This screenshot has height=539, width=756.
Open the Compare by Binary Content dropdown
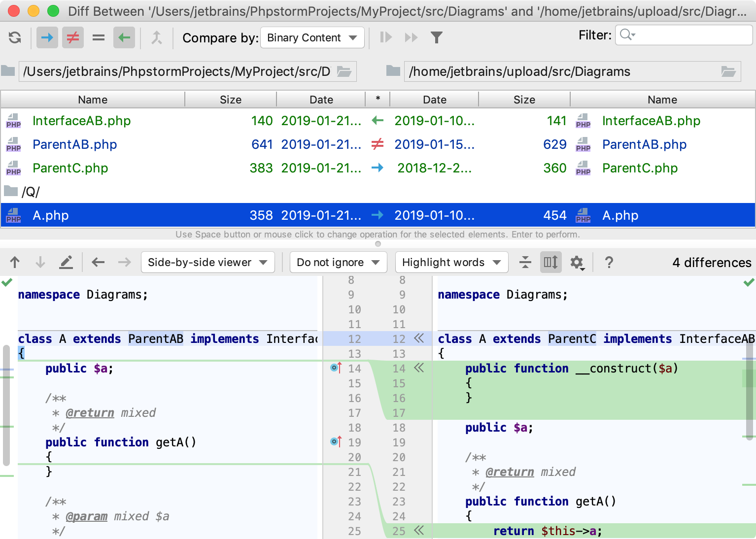(312, 37)
